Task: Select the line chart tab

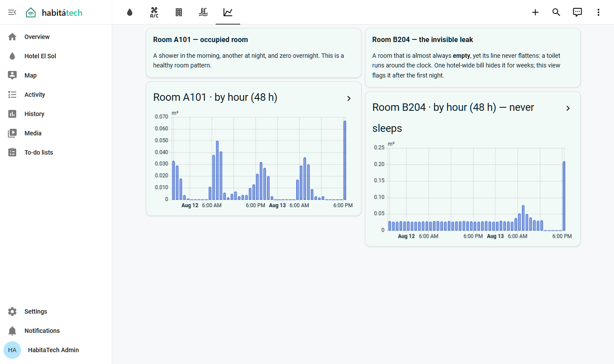Action: click(228, 12)
